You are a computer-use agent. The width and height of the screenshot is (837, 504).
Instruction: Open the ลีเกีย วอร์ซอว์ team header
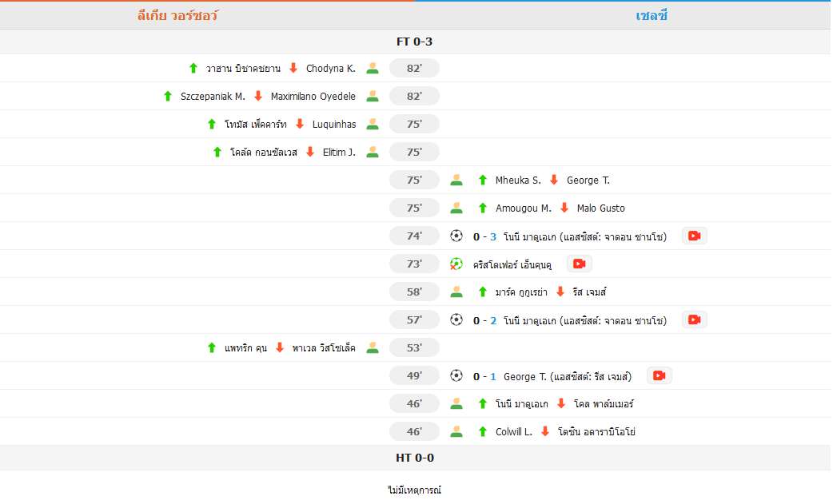coord(177,15)
